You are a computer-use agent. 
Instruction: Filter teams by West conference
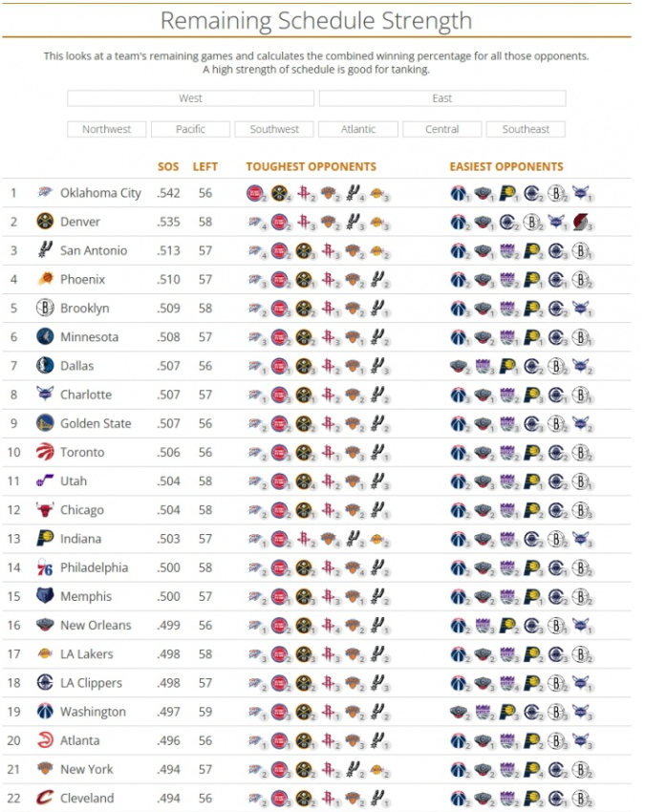[190, 98]
